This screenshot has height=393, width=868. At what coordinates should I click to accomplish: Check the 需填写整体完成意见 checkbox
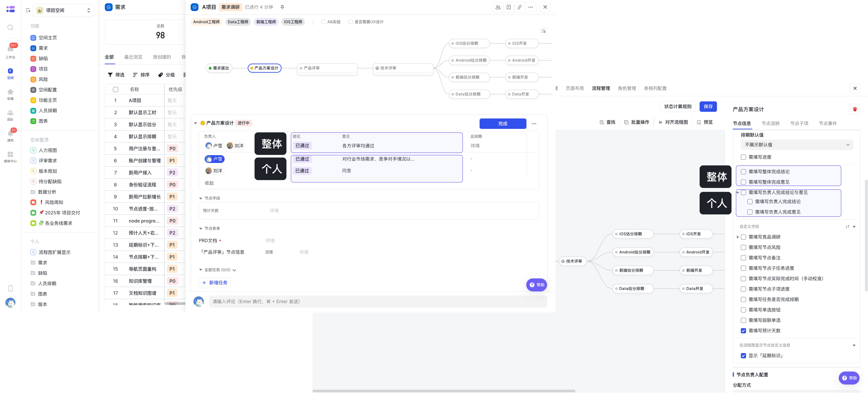point(743,182)
